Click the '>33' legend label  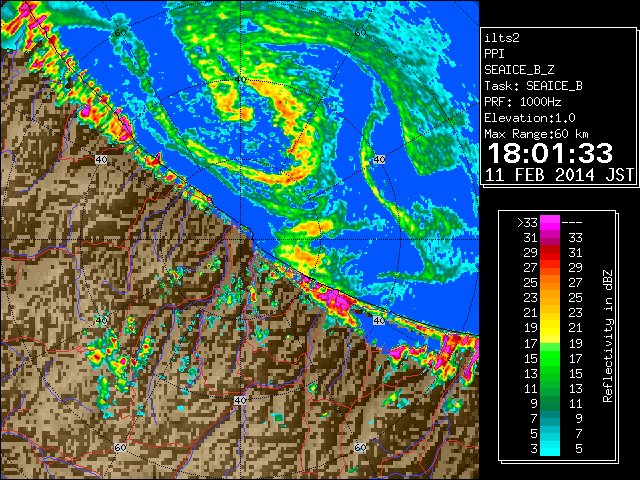tap(528, 223)
